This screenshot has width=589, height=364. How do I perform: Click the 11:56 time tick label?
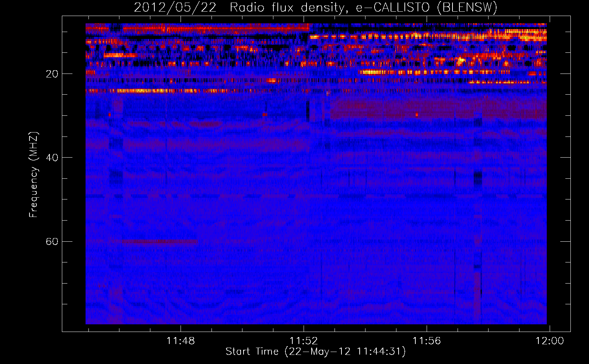point(427,341)
